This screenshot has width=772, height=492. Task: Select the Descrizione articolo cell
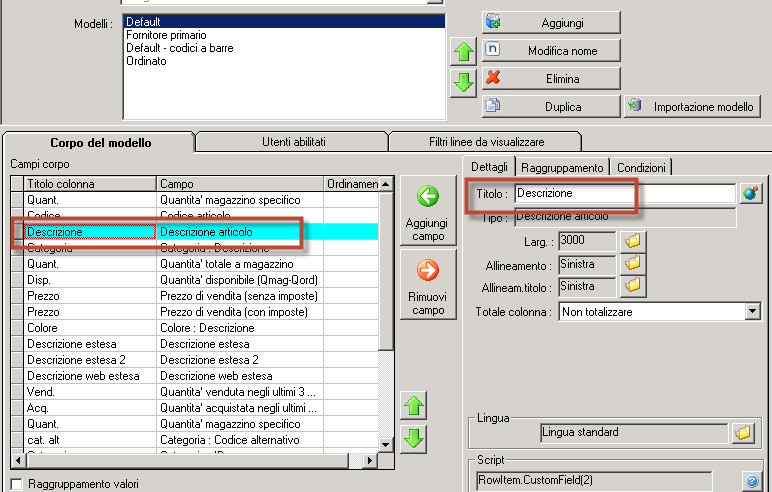pos(240,232)
